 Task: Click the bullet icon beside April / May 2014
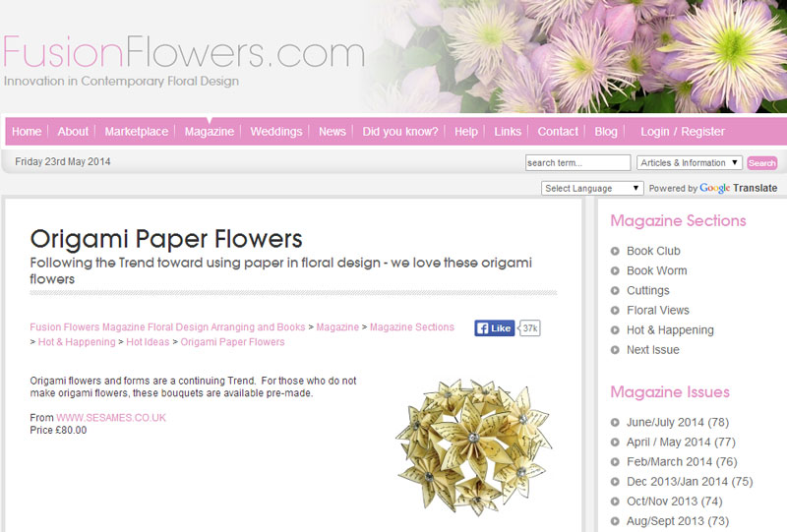[615, 443]
